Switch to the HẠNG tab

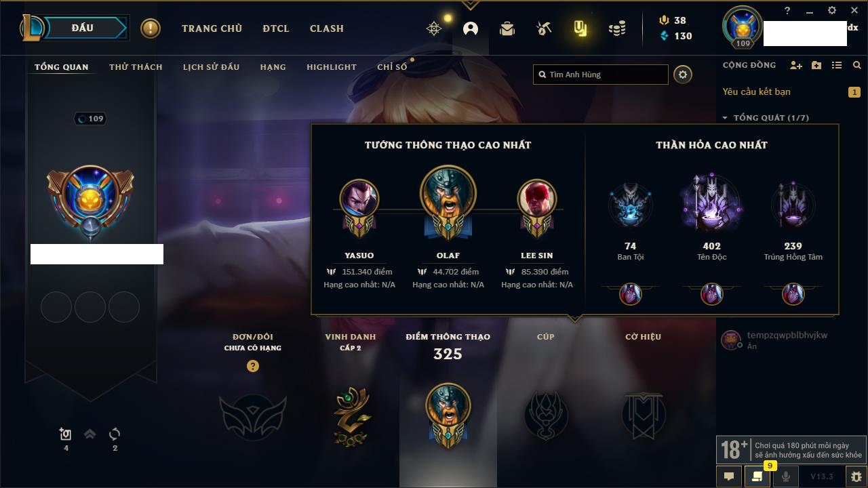pyautogui.click(x=273, y=67)
